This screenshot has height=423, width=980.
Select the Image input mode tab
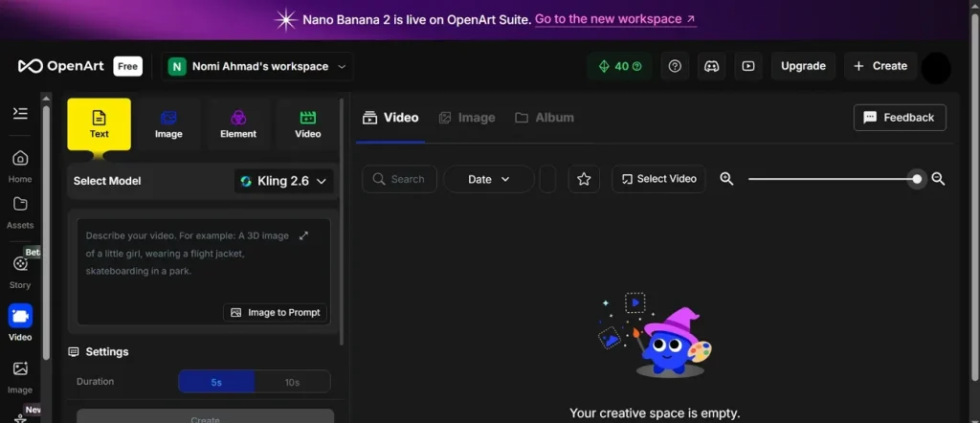pos(168,123)
